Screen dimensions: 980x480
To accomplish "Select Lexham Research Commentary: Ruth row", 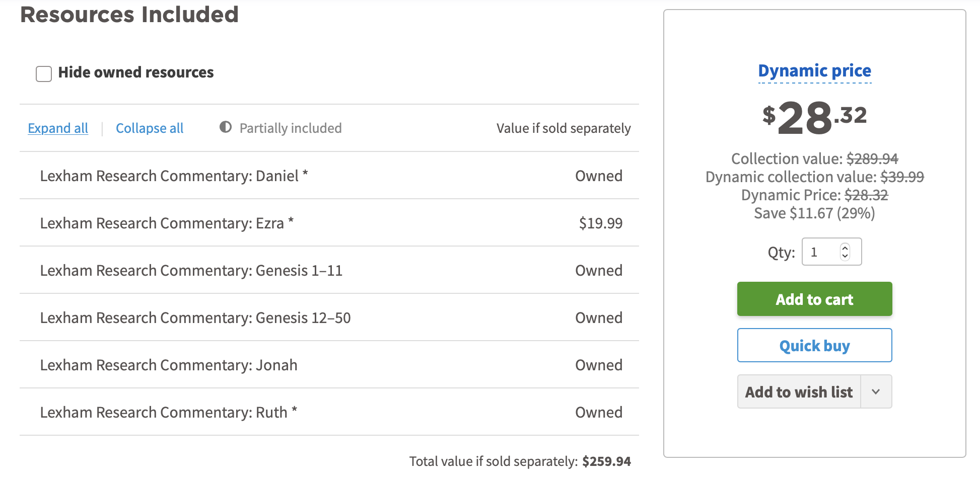I will pyautogui.click(x=168, y=413).
